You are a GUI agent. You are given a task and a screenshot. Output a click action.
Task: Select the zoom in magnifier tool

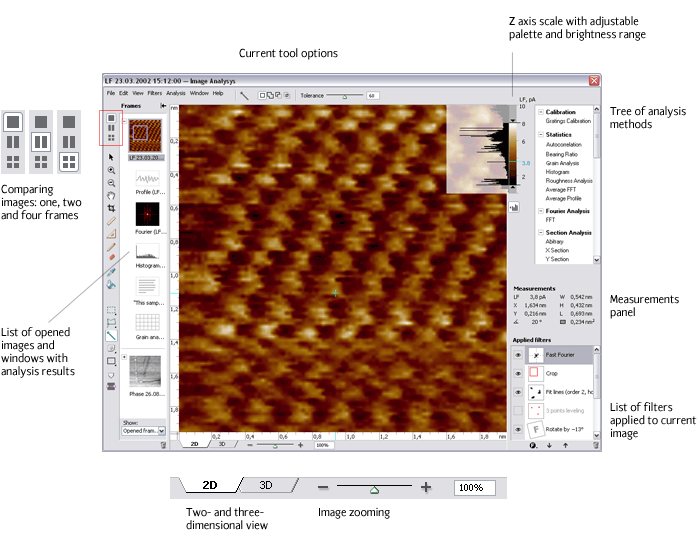[x=111, y=171]
